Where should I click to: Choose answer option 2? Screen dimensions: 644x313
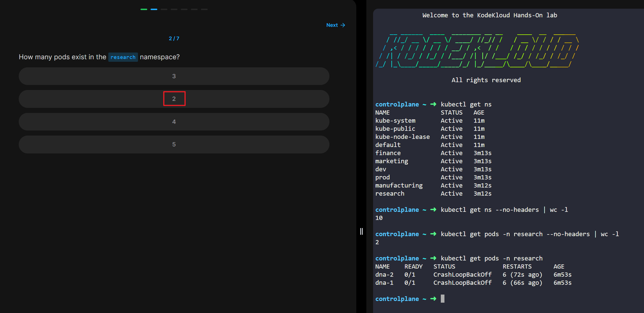click(x=174, y=99)
